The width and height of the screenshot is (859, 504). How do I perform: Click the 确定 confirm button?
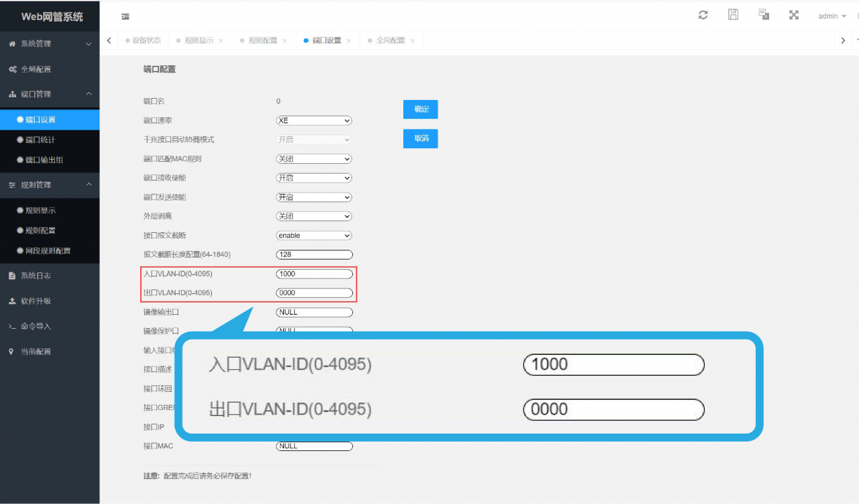pos(421,109)
